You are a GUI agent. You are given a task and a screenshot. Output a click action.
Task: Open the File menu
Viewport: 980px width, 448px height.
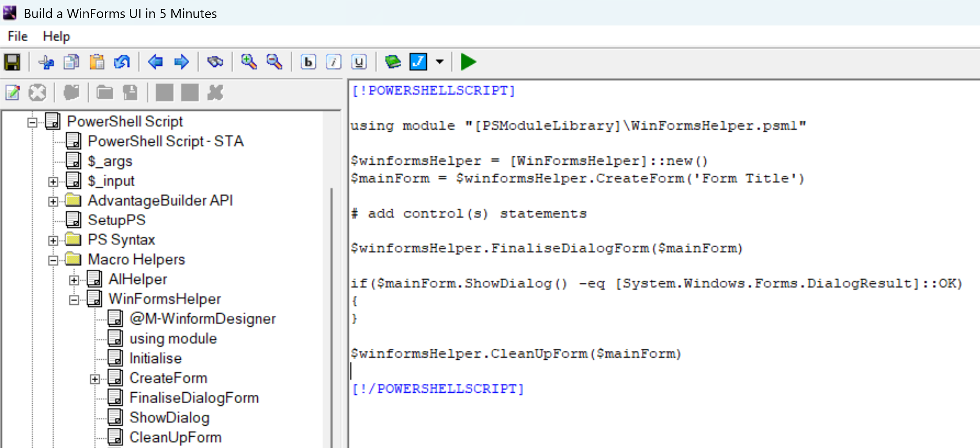pos(18,36)
